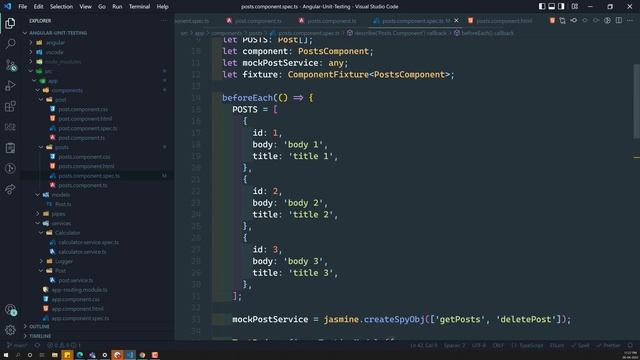Open Explorer views and more actions ellipsis
The width and height of the screenshot is (640, 360).
tap(164, 20)
